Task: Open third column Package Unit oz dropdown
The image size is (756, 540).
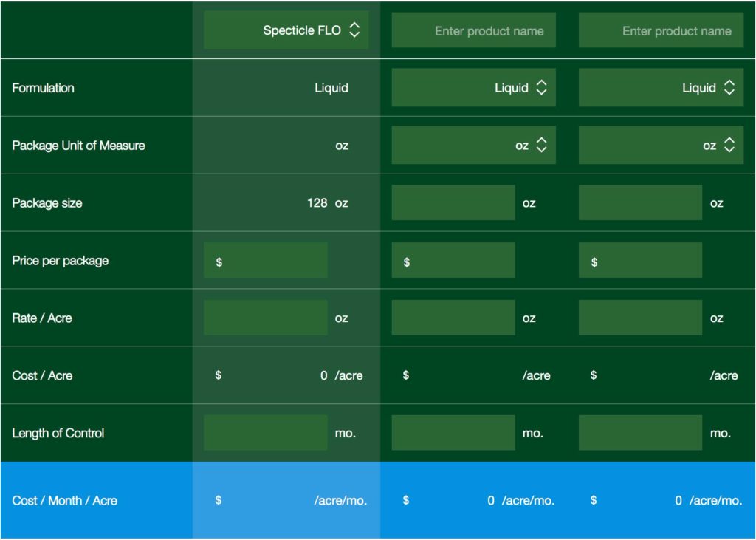Action: tap(661, 145)
